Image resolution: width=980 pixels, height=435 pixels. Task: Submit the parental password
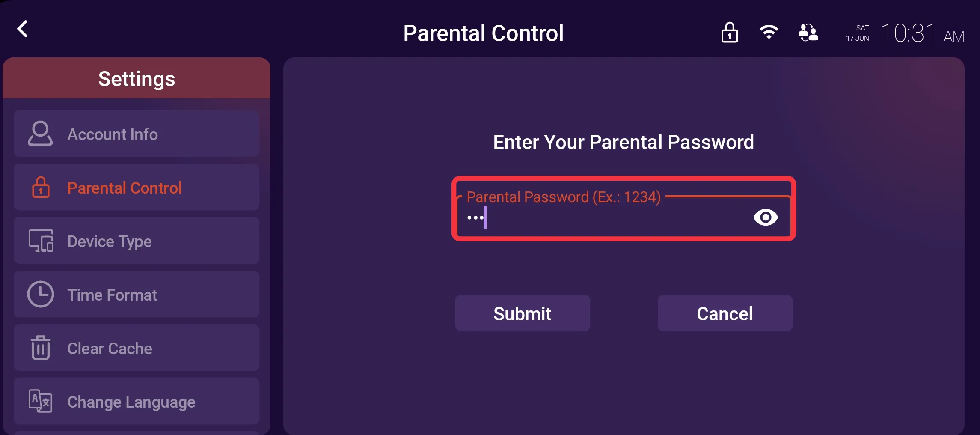pos(523,313)
